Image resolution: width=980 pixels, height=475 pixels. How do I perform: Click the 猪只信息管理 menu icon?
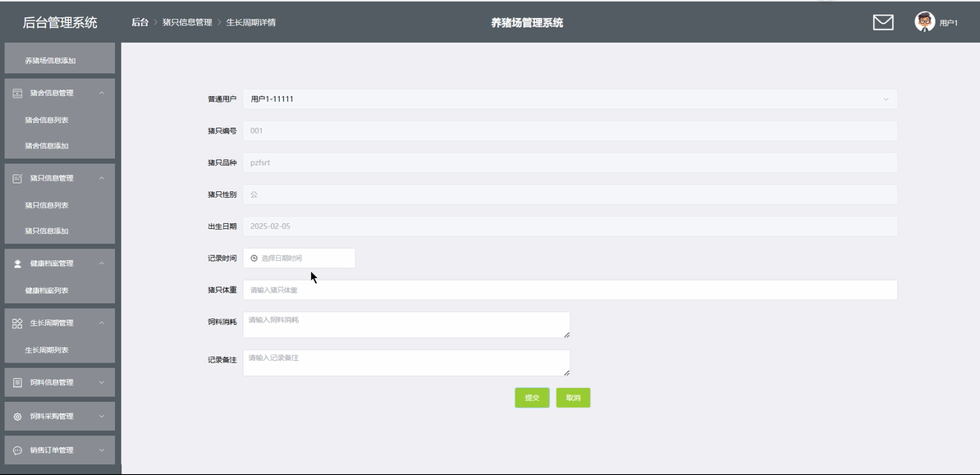[x=17, y=178]
